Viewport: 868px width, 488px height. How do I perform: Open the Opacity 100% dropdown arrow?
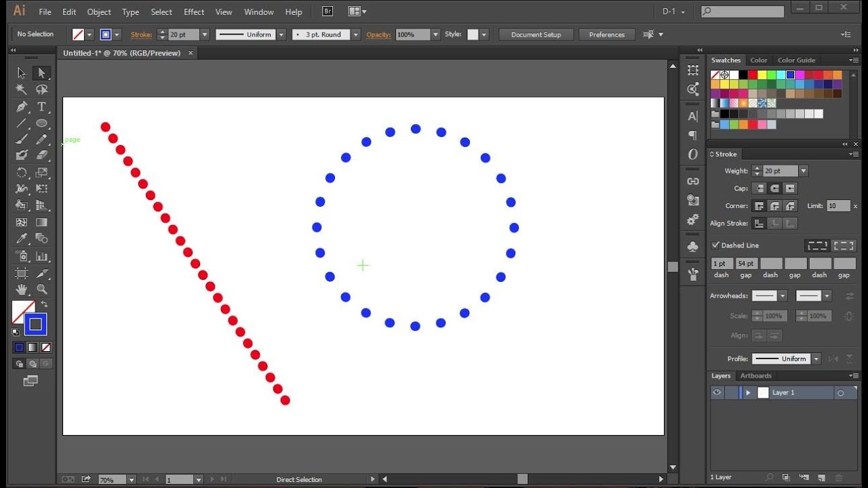coord(435,35)
